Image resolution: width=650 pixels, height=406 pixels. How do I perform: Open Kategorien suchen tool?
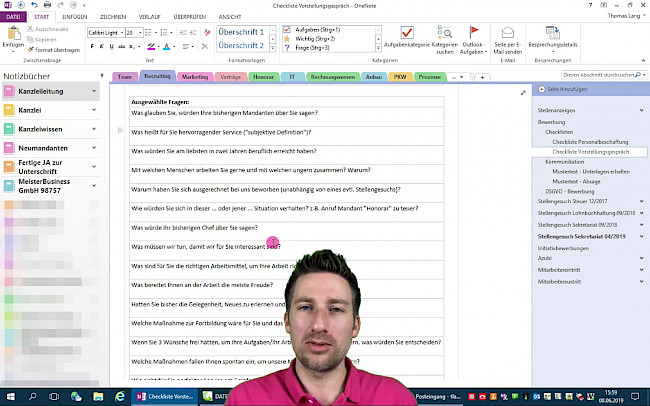click(444, 34)
